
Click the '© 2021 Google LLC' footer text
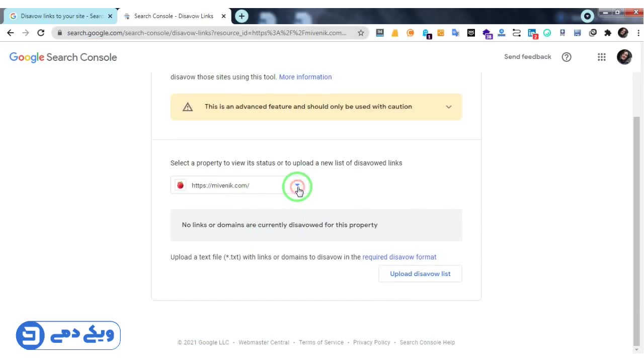(x=203, y=342)
